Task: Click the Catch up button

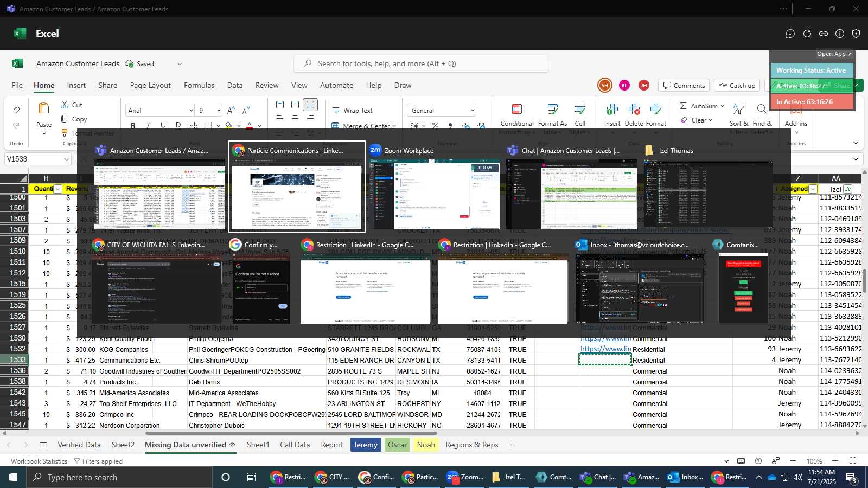Action: coord(737,85)
